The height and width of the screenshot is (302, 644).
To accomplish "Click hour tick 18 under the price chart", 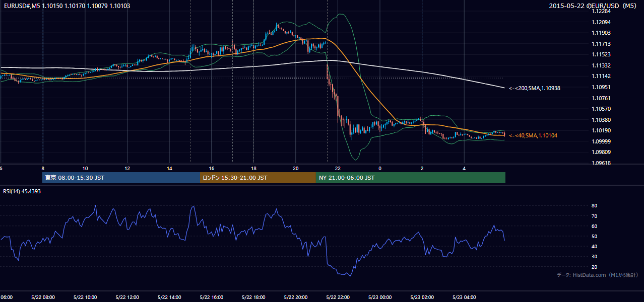I will 253,168.
